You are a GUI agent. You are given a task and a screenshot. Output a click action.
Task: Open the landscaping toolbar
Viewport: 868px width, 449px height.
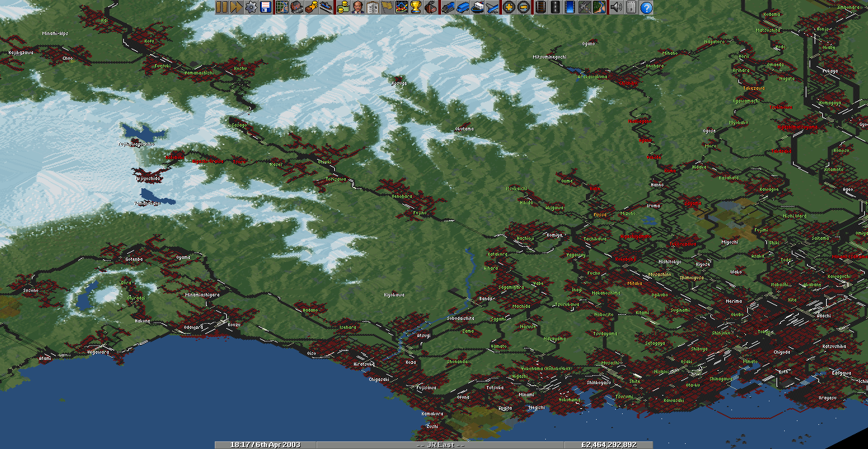pyautogui.click(x=599, y=8)
